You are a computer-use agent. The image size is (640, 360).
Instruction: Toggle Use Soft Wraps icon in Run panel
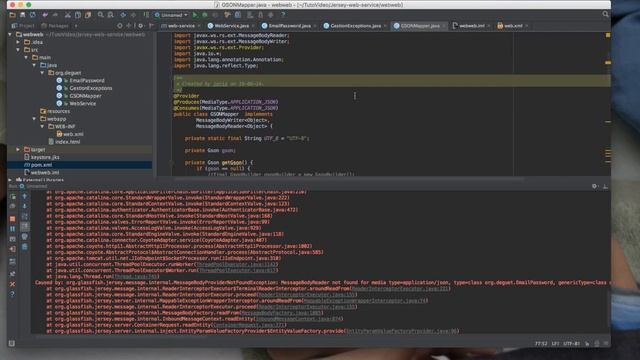(24, 216)
